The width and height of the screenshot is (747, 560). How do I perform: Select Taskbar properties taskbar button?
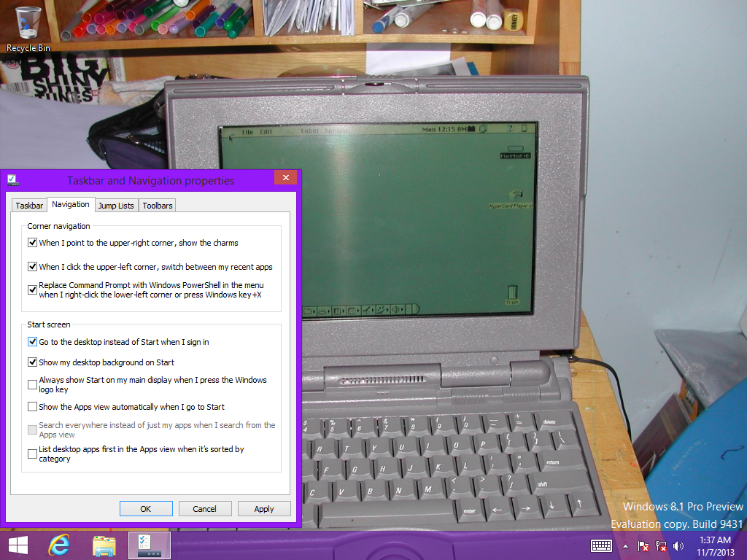[x=149, y=545]
